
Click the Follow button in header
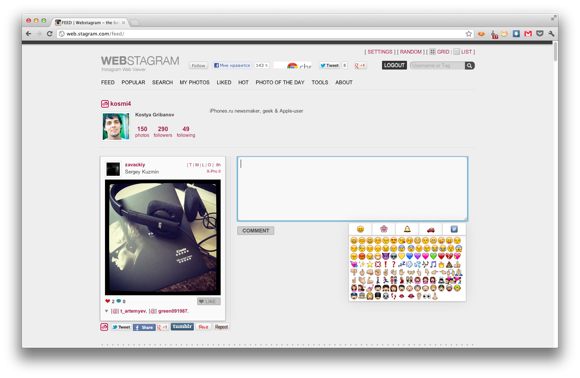pyautogui.click(x=198, y=66)
